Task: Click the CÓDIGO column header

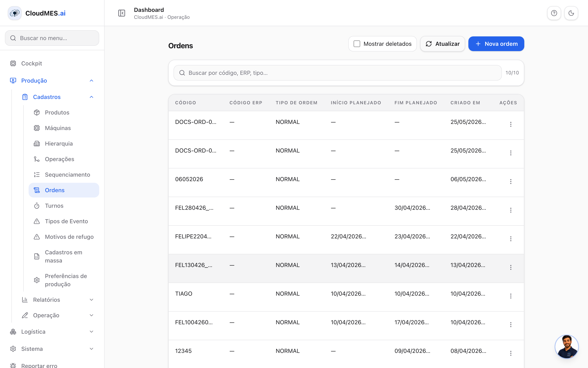Action: 186,103
